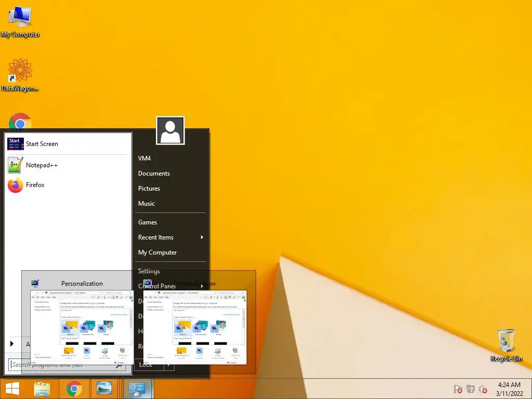Click the Windows Start button in the taskbar
The height and width of the screenshot is (399, 532).
tap(12, 389)
